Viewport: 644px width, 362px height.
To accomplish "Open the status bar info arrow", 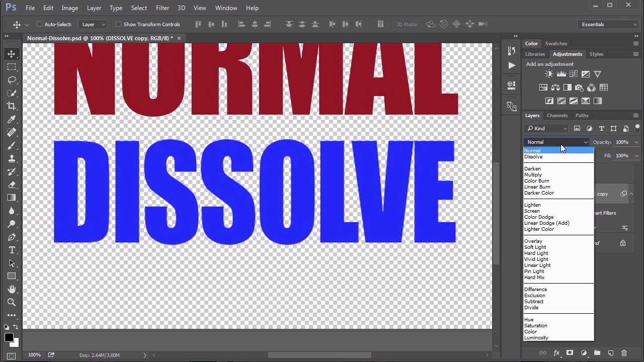I will pyautogui.click(x=145, y=355).
